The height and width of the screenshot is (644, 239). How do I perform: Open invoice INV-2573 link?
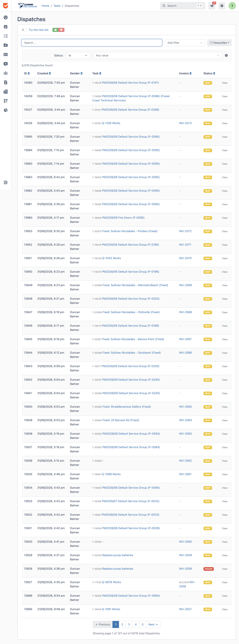185,123
